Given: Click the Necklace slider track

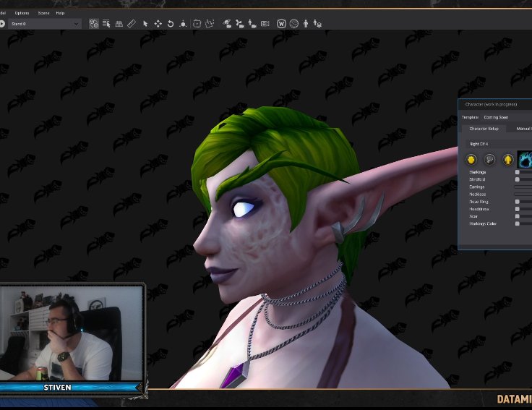Looking at the screenshot, I should click(x=523, y=194).
